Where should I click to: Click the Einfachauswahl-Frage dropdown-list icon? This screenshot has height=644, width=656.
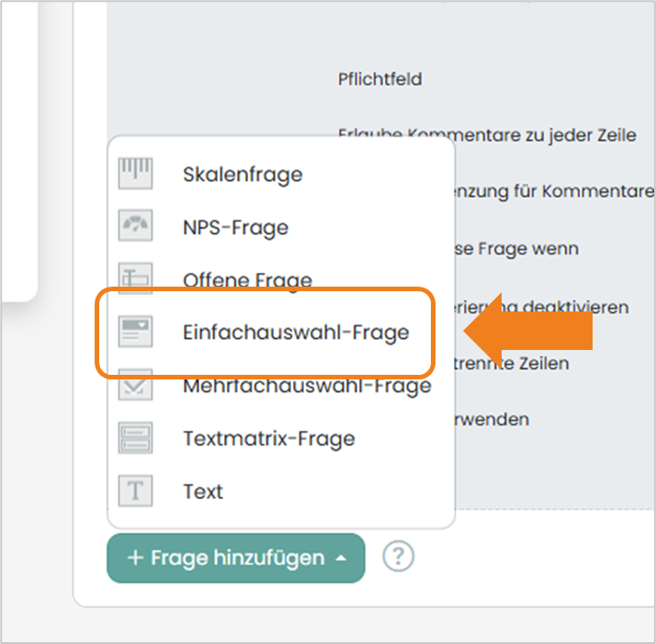[135, 332]
